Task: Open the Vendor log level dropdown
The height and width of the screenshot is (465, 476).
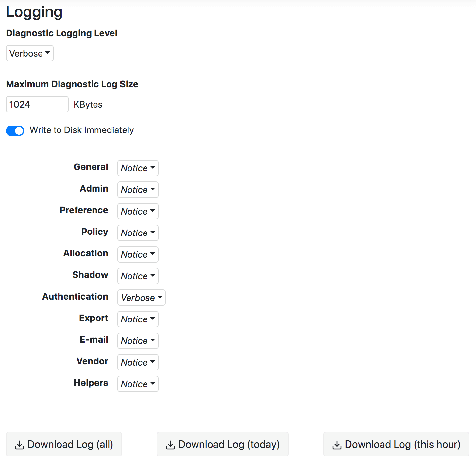Action: pos(138,362)
